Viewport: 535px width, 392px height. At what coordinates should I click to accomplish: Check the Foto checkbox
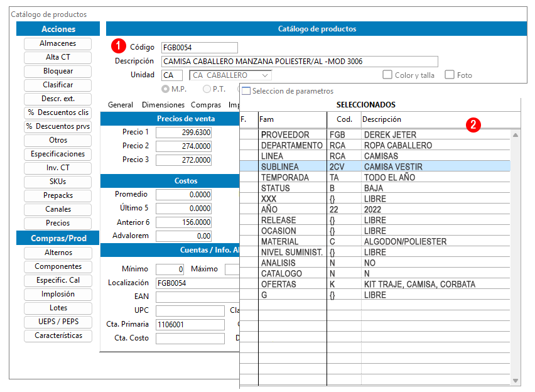pos(450,75)
